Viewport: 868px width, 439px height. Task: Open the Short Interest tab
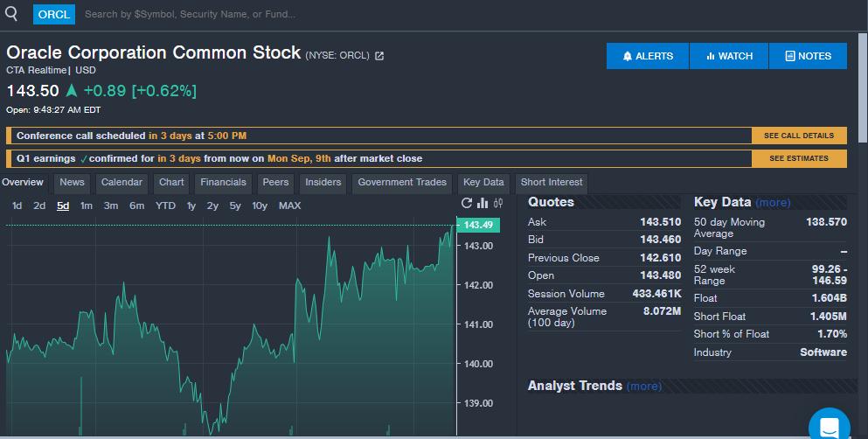[552, 182]
